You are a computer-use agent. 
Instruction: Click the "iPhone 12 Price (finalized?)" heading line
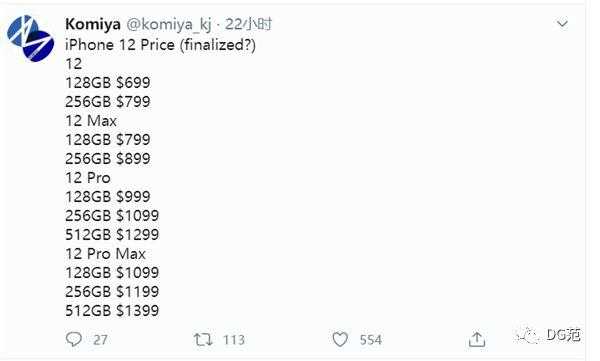pyautogui.click(x=160, y=45)
